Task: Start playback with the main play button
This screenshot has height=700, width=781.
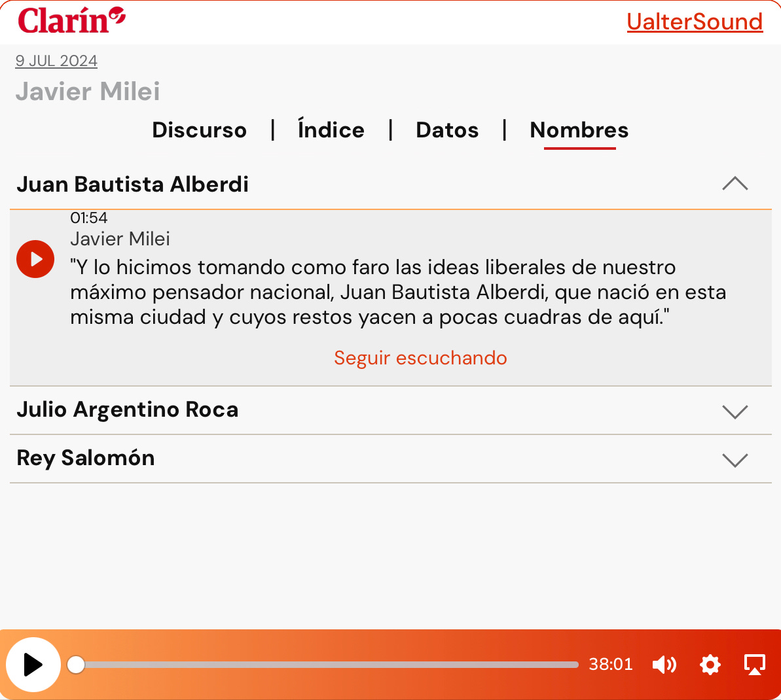Action: tap(33, 665)
